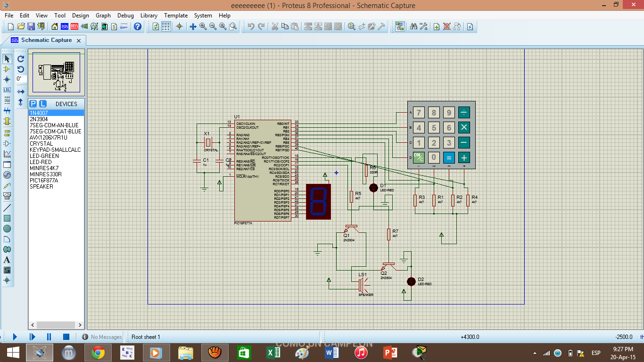The image size is (644, 362).
Task: Click the X-Mirror horizontal flip icon
Action: 21,91
